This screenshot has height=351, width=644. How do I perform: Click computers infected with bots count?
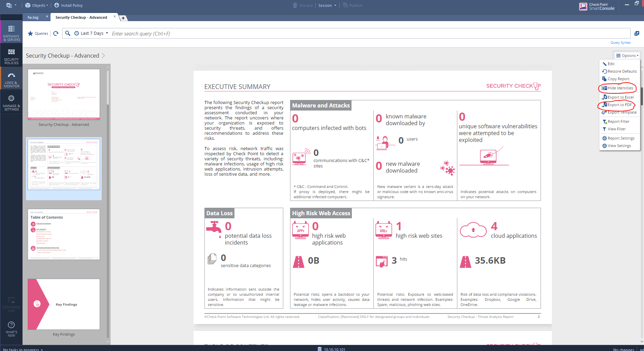[x=295, y=118]
